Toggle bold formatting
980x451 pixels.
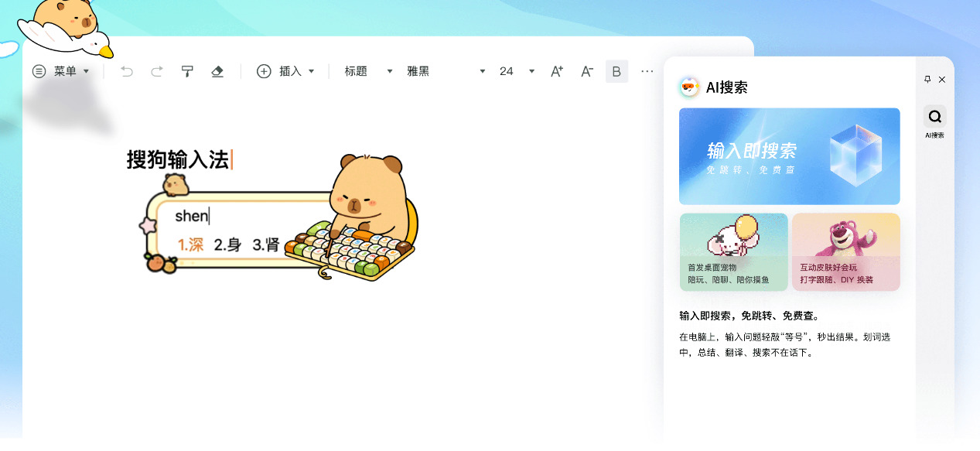(x=616, y=71)
